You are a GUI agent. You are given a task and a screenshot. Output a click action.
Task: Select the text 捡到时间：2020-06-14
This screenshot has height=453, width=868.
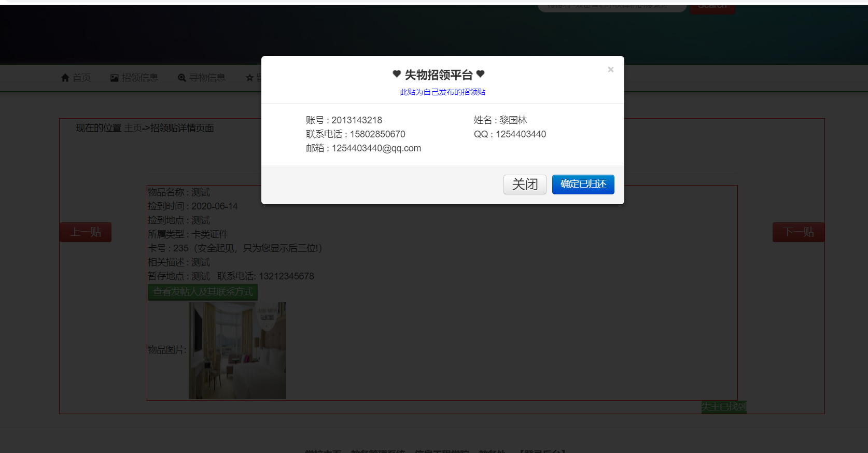point(193,206)
